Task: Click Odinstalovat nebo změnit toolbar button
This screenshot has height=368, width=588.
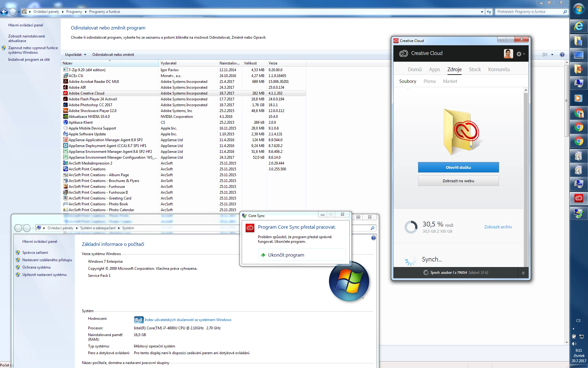Action: pyautogui.click(x=113, y=55)
